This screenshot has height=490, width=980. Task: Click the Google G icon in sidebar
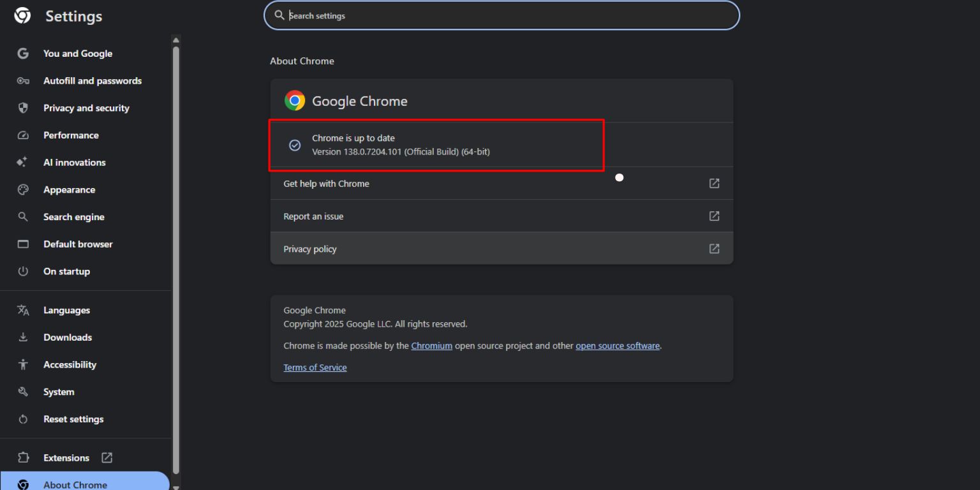23,54
